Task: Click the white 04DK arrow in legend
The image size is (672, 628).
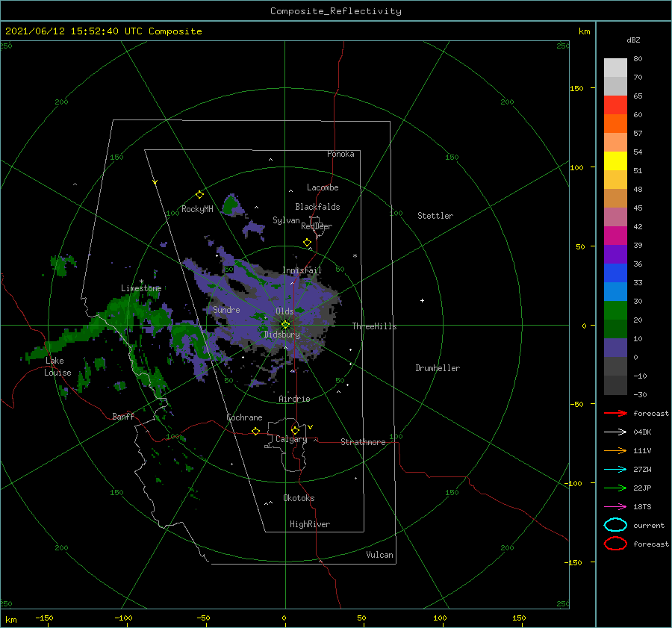Action: pyautogui.click(x=615, y=432)
